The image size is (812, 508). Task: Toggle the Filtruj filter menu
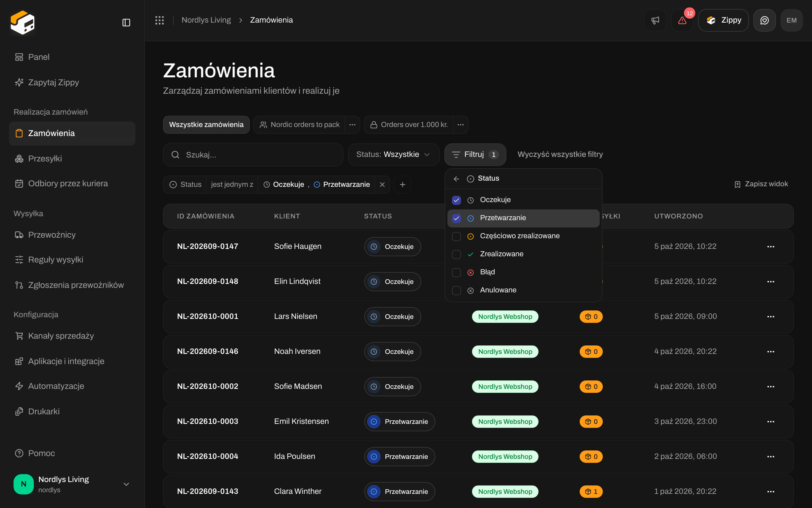(x=475, y=155)
